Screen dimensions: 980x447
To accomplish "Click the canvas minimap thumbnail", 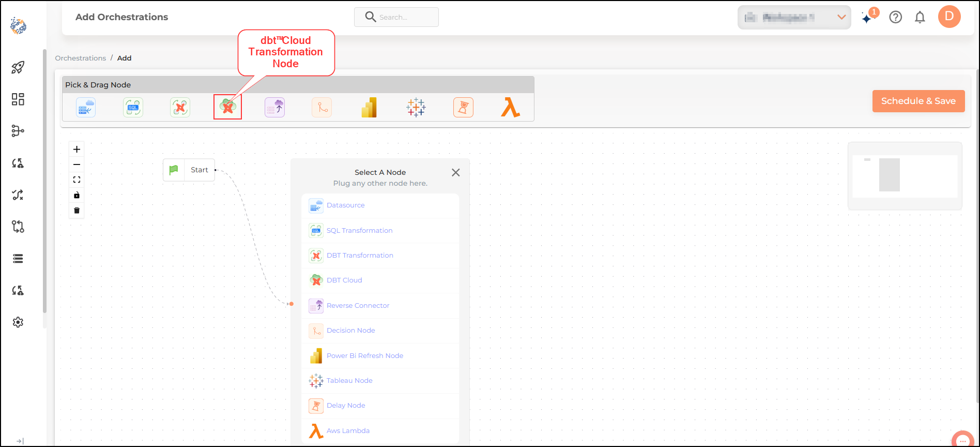I will (905, 176).
